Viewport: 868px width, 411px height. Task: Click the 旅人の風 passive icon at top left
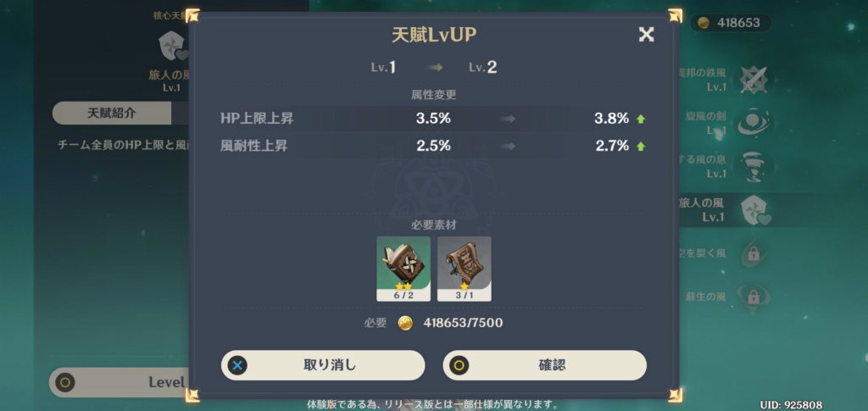pyautogui.click(x=171, y=47)
